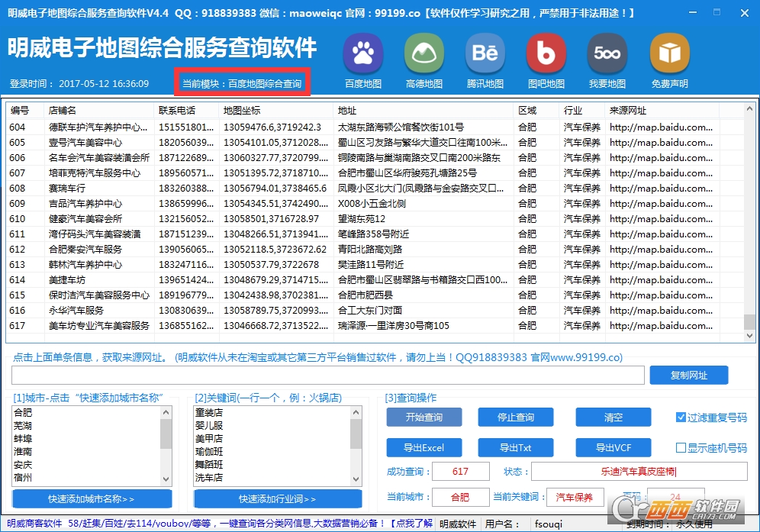Enable the 显示座机号码 checkbox
The image size is (760, 532).
pos(681,447)
